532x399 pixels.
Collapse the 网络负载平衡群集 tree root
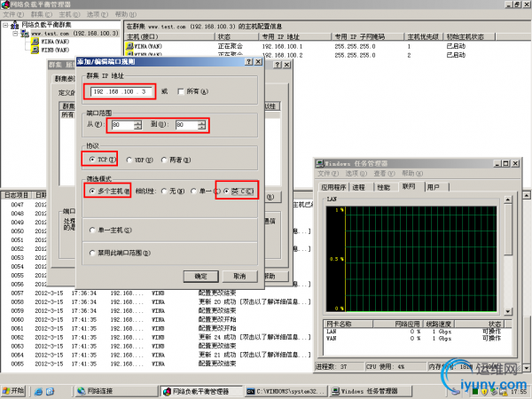5,25
